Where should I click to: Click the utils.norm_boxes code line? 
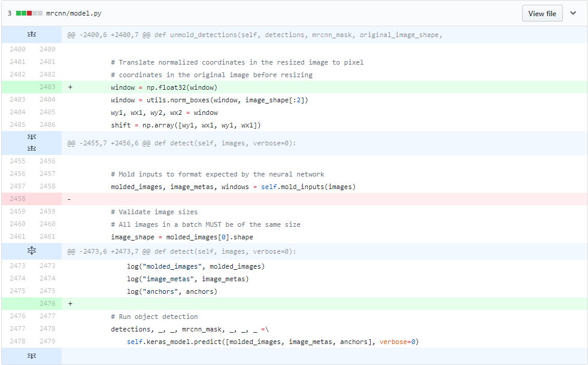coord(209,100)
